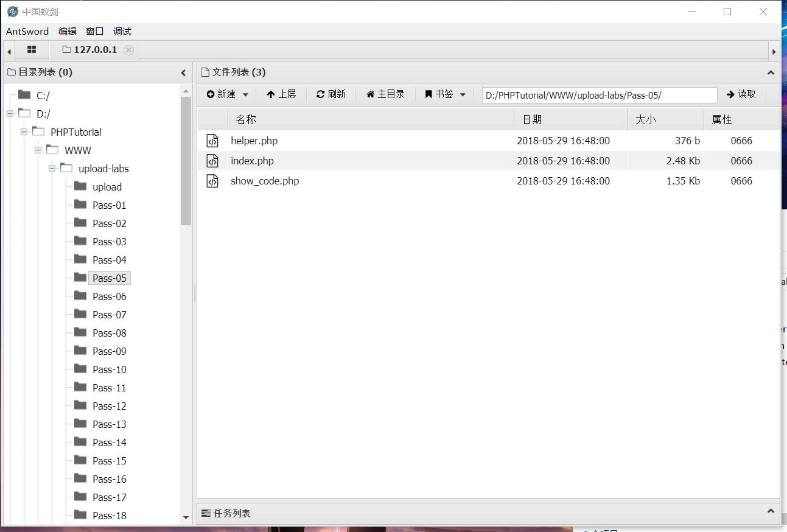
Task: Go to the home directory with 主目录
Action: point(386,94)
